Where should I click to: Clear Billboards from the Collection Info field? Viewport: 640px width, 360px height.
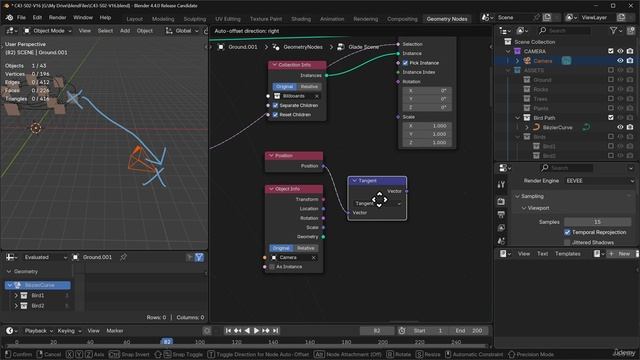pyautogui.click(x=316, y=96)
